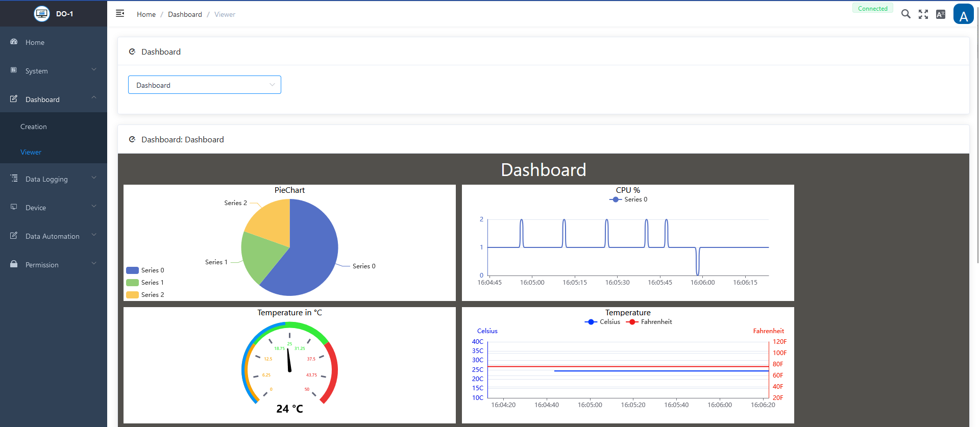Click the refresh icon beside Dashboard header
This screenshot has height=427, width=980.
pyautogui.click(x=132, y=52)
